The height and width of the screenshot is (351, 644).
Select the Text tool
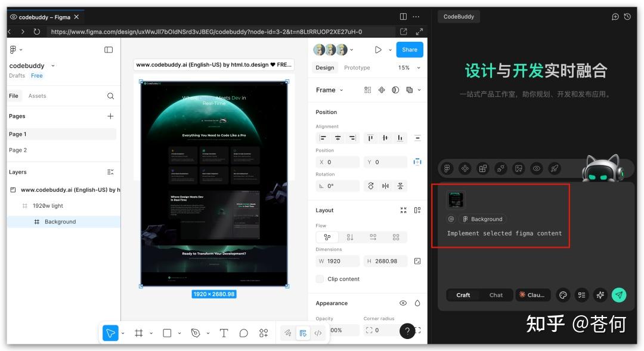(x=224, y=333)
